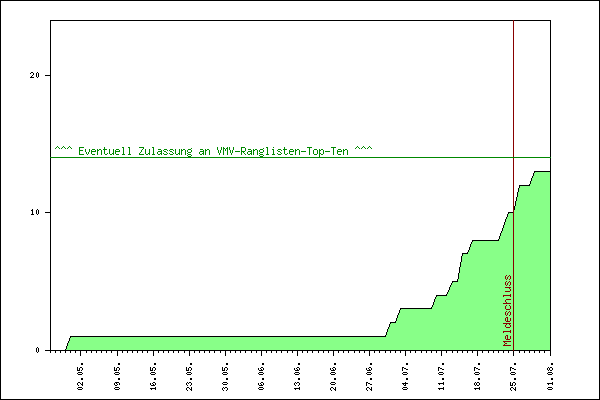Click the x-axis date '20.06.'
The height and width of the screenshot is (400, 600).
tap(334, 377)
